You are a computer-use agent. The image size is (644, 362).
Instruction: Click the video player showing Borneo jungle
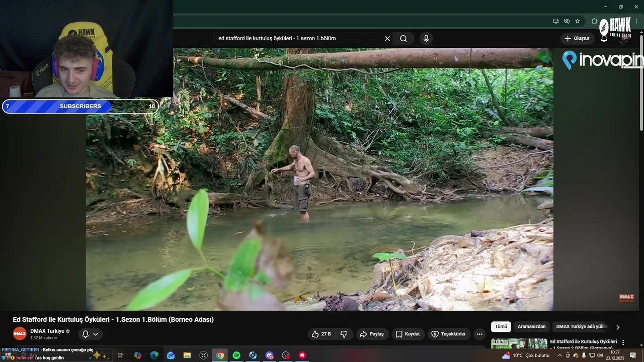pos(319,179)
